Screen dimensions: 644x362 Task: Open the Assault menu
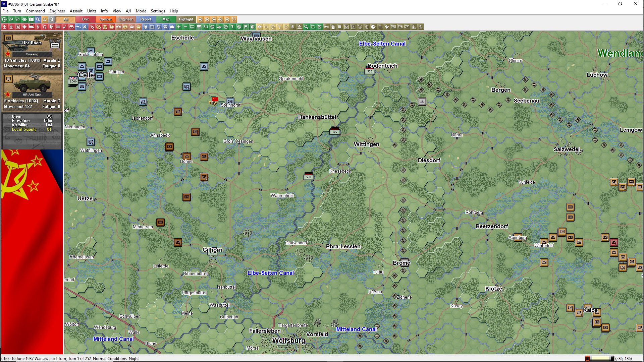76,11
